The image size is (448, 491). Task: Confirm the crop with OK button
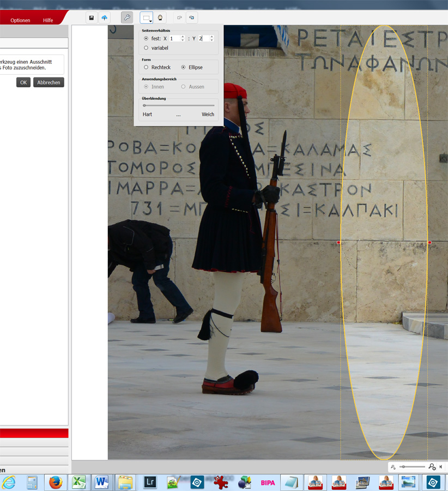pos(23,82)
